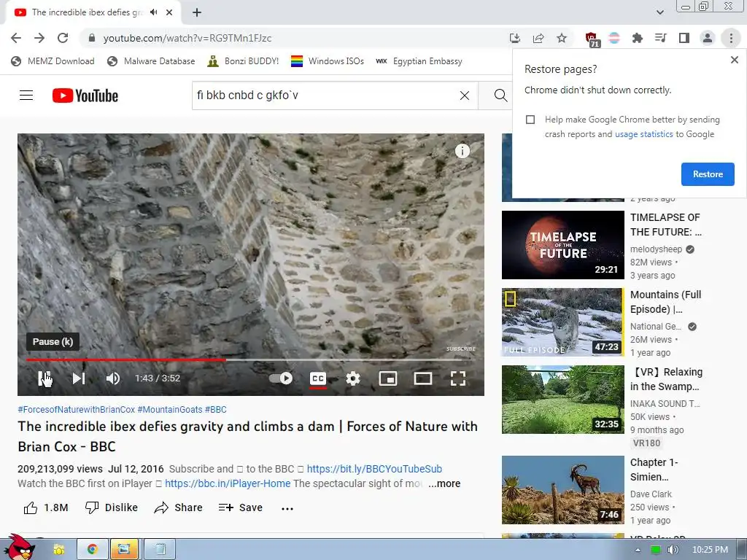Open the Chrome three-dot menu
This screenshot has height=560, width=747.
coord(731,38)
